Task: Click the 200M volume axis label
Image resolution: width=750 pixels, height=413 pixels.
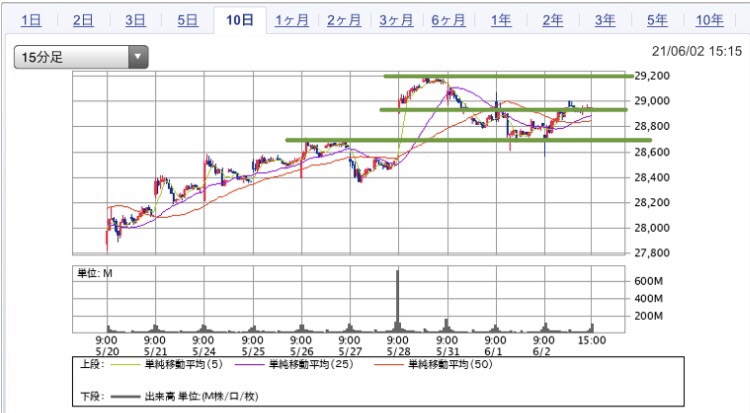Action: coord(649,316)
